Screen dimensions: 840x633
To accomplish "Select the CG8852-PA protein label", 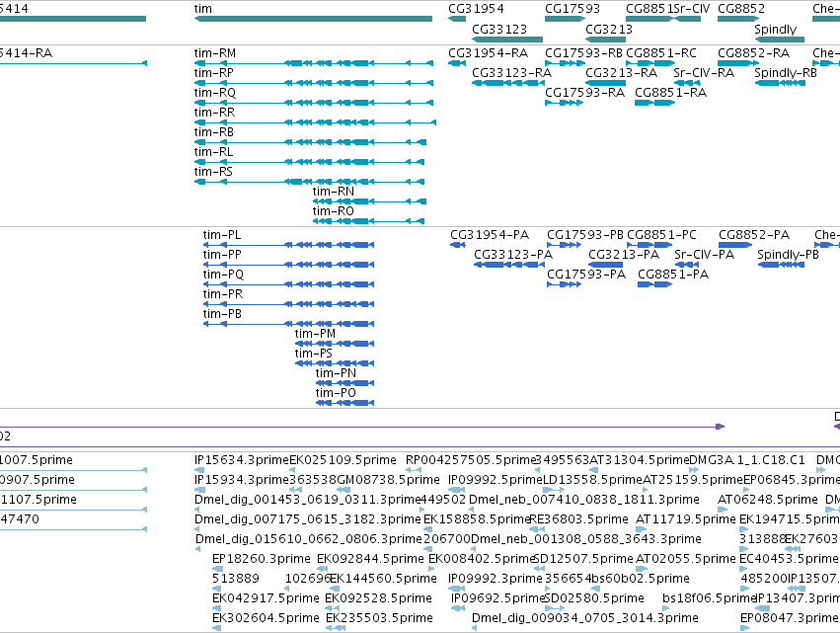I will [x=754, y=235].
